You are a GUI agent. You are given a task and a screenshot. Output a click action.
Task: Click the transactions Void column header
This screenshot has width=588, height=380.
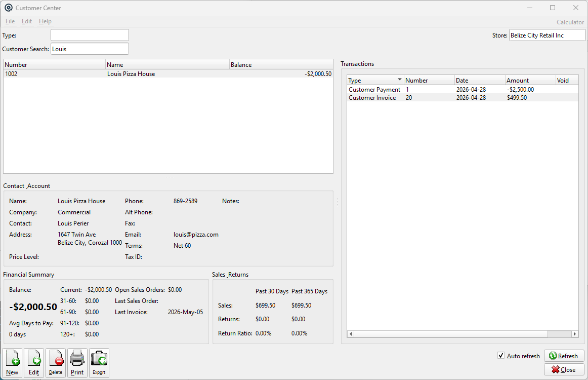click(567, 81)
